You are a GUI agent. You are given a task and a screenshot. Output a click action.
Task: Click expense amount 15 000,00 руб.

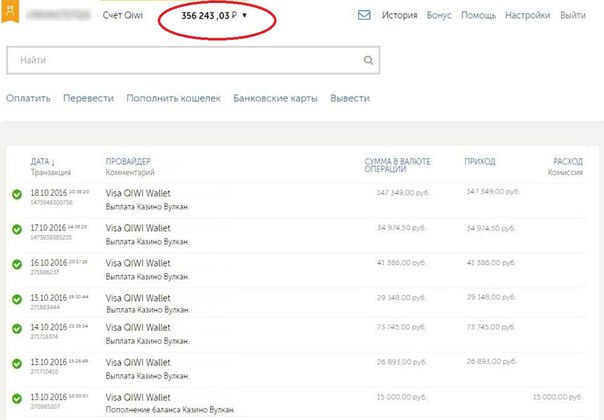(558, 396)
